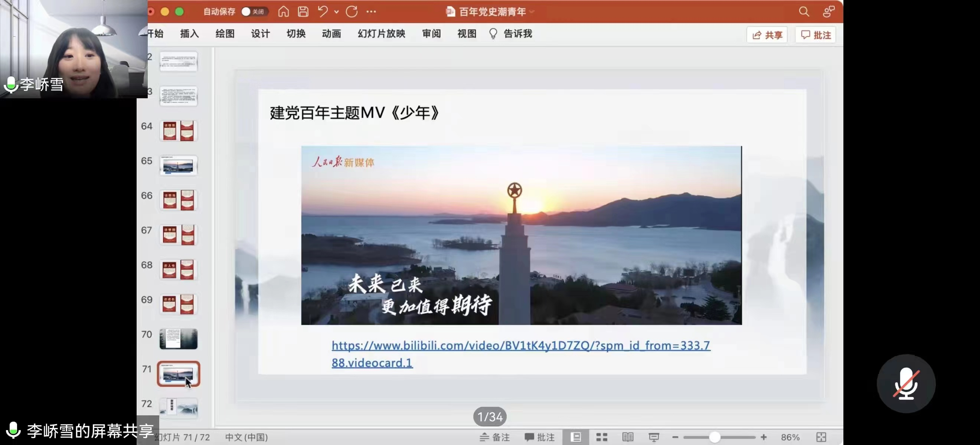Unmute the microphone icon
980x445 pixels.
pyautogui.click(x=906, y=384)
